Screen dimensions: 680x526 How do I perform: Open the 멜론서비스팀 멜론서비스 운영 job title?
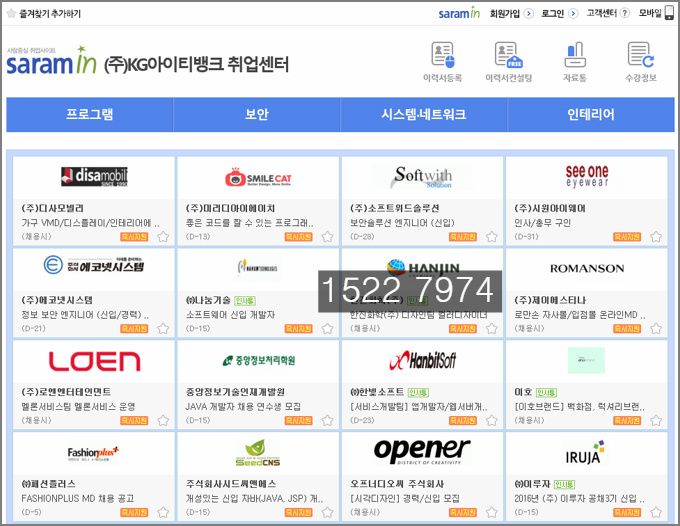(x=78, y=407)
